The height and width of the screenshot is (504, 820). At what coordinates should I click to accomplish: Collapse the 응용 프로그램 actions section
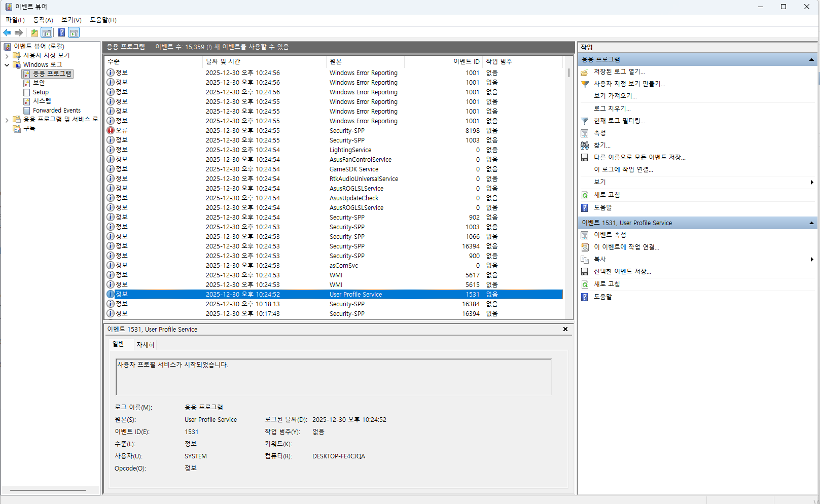(811, 60)
